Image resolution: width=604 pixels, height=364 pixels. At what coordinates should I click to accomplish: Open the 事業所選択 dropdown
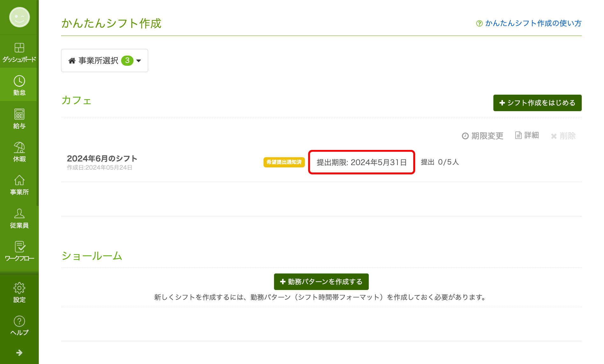(x=105, y=60)
